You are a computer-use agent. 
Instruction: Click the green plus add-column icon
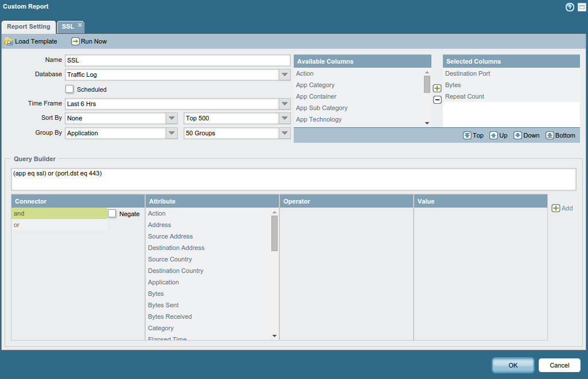coord(437,88)
